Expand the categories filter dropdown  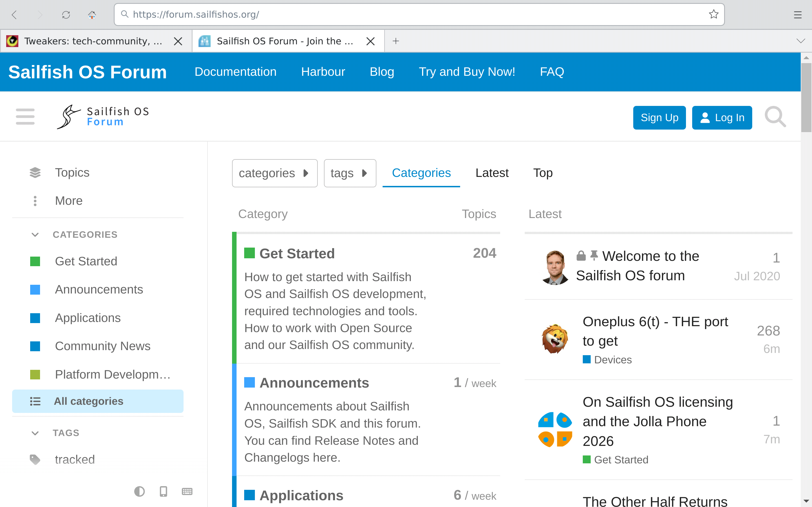tap(274, 173)
